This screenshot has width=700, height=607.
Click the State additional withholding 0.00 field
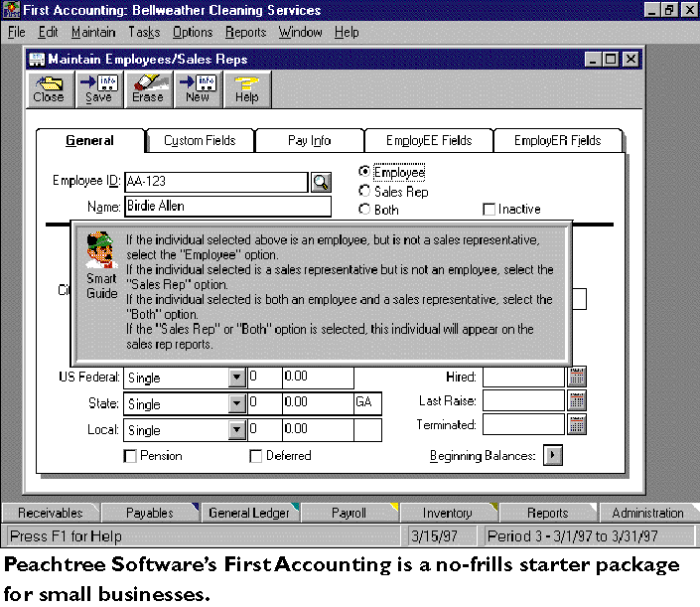[319, 403]
